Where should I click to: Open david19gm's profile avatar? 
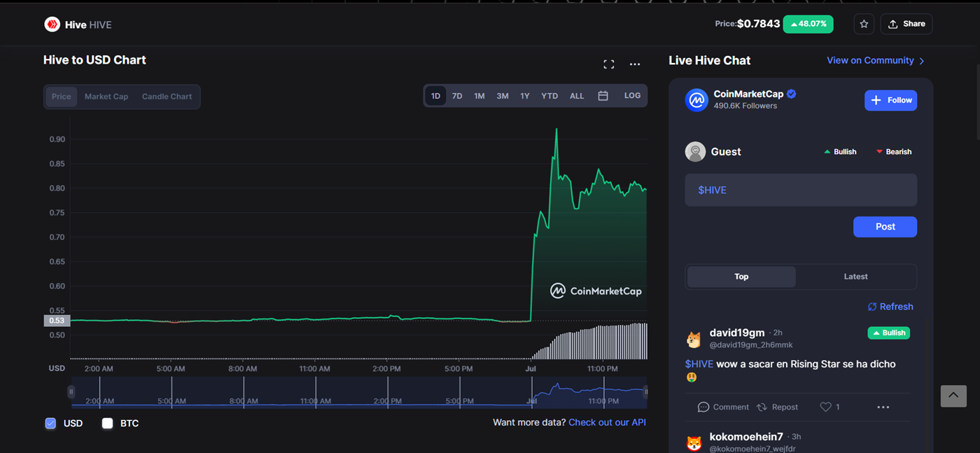click(x=694, y=340)
